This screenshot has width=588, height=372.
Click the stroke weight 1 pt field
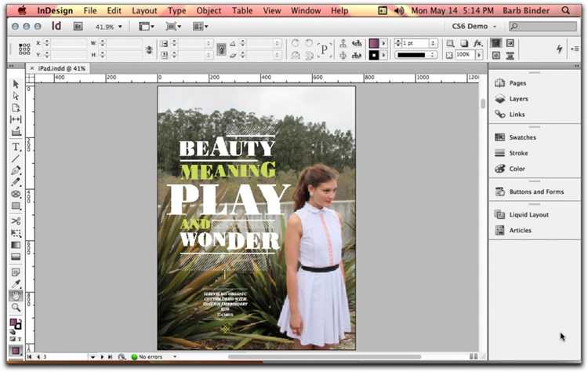[x=416, y=43]
